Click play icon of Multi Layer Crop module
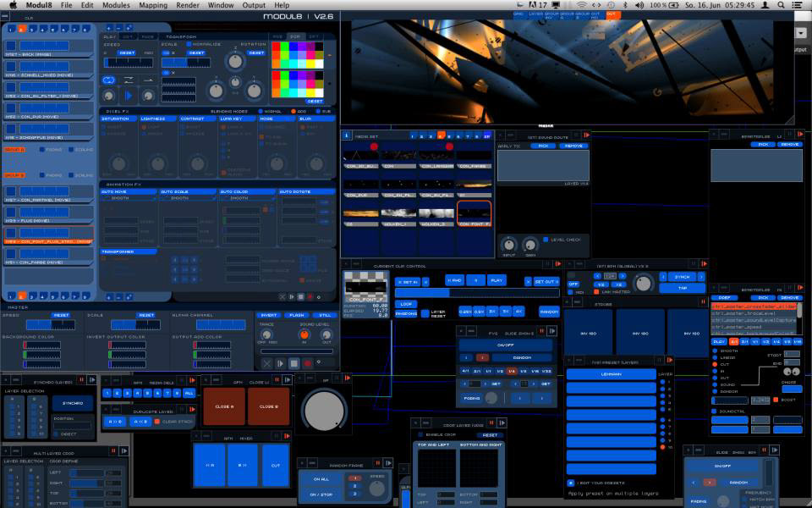812x508 pixels. coord(123,451)
